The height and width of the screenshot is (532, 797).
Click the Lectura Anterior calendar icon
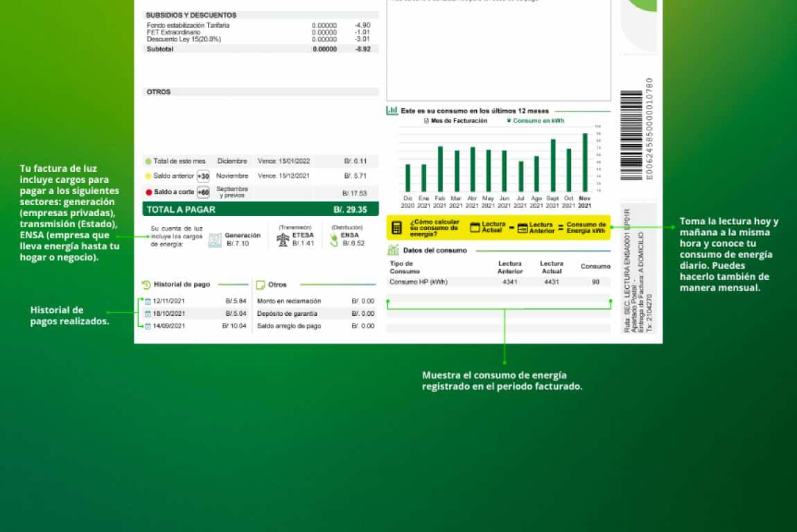(x=523, y=227)
